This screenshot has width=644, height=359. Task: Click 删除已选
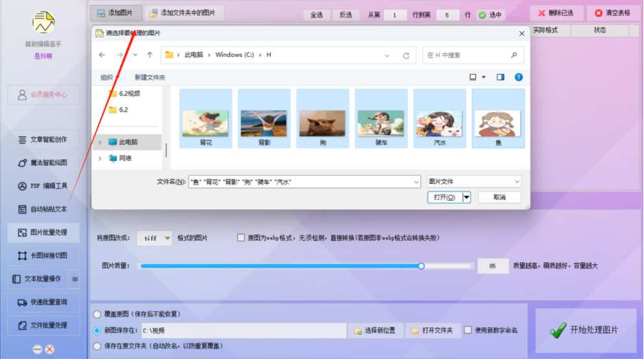click(556, 13)
